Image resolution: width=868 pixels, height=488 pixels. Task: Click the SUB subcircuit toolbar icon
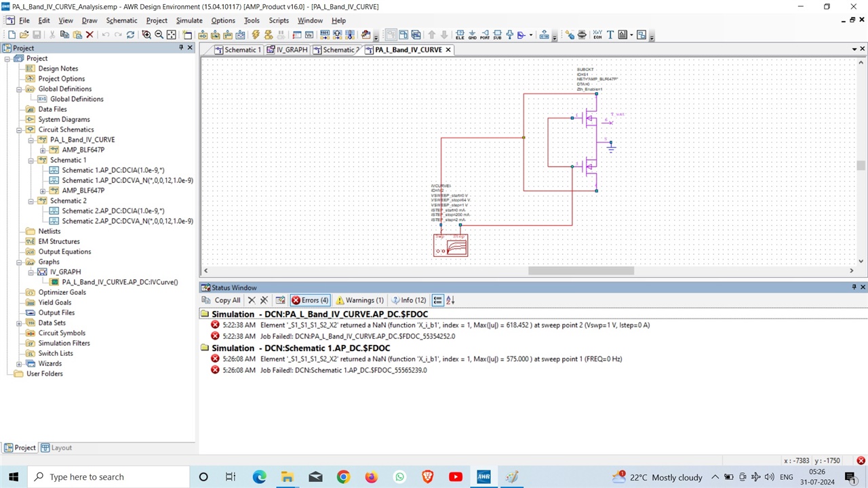click(x=497, y=35)
